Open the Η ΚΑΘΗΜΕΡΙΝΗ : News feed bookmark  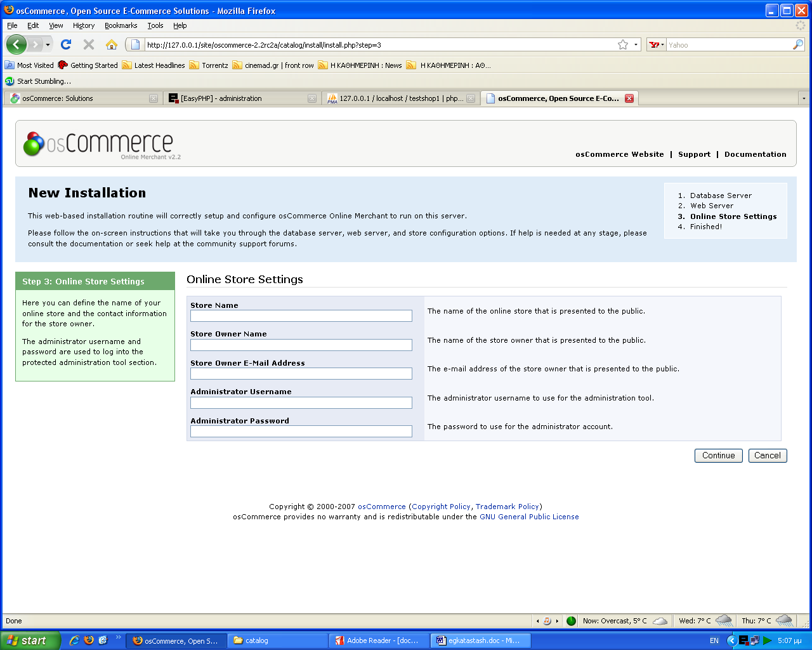(x=360, y=65)
